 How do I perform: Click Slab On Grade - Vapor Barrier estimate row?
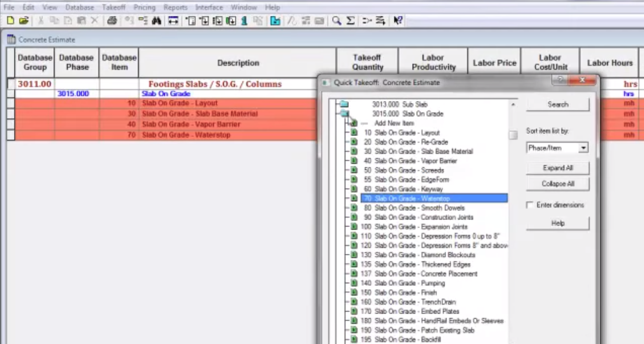(x=191, y=124)
